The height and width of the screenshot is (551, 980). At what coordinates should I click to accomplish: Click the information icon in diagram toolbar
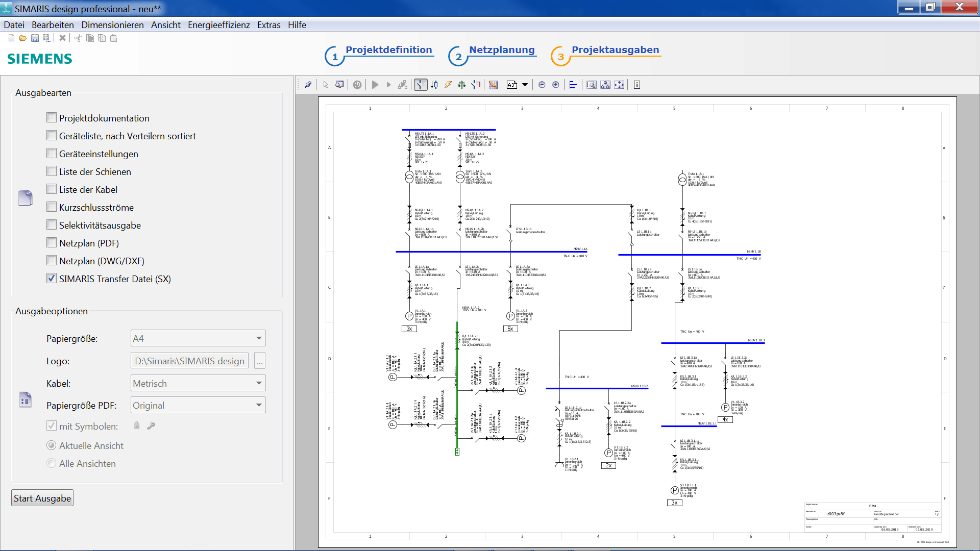pos(637,85)
